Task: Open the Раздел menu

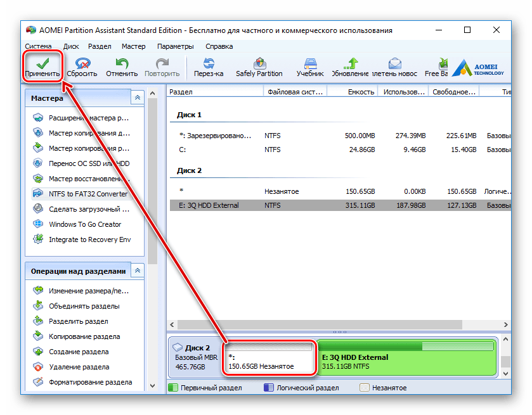Action: click(x=100, y=46)
